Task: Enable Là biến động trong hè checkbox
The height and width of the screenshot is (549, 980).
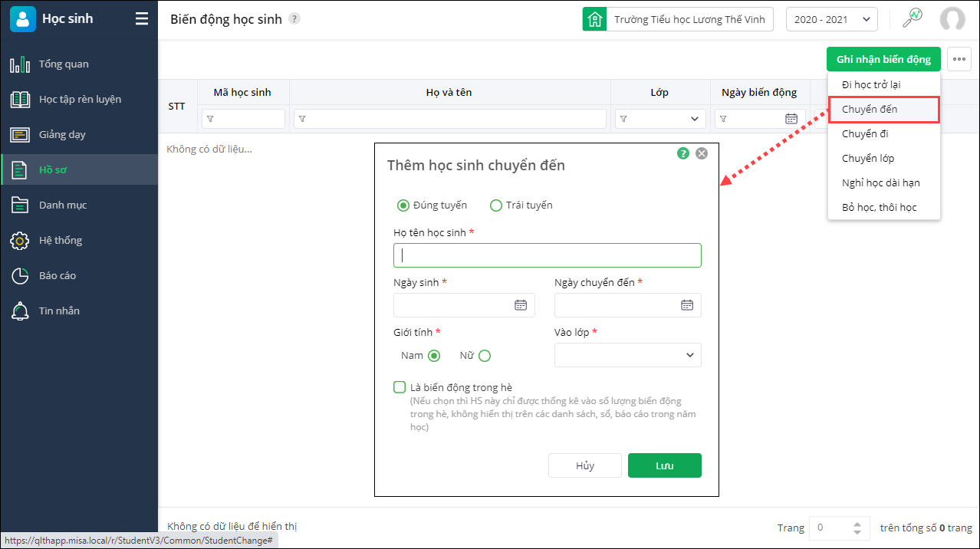Action: tap(400, 388)
